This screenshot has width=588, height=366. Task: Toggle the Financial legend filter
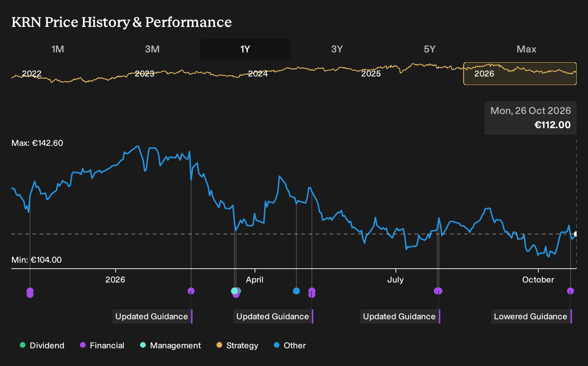(102, 345)
